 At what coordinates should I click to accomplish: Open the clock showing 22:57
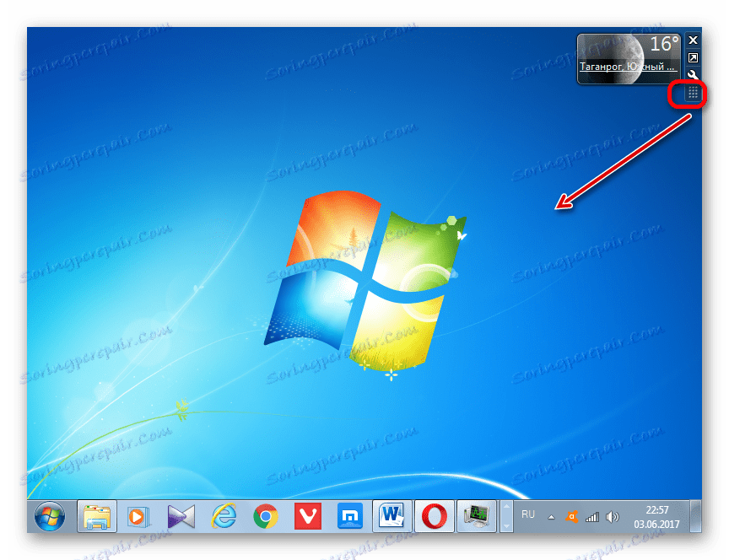click(x=657, y=517)
